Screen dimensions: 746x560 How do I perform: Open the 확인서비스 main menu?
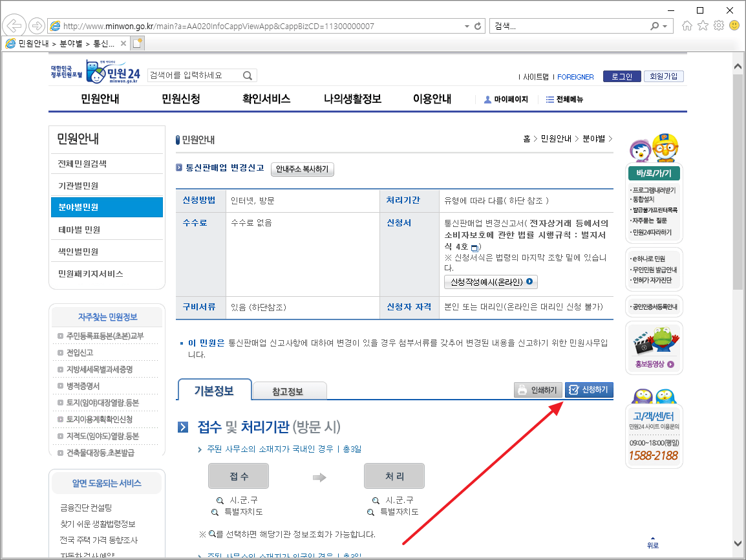pyautogui.click(x=266, y=99)
